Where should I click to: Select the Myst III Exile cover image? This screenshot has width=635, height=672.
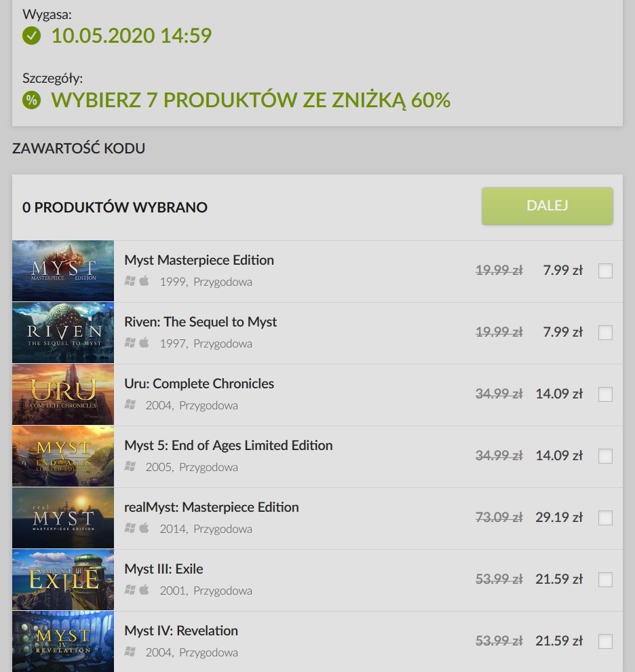(x=63, y=580)
